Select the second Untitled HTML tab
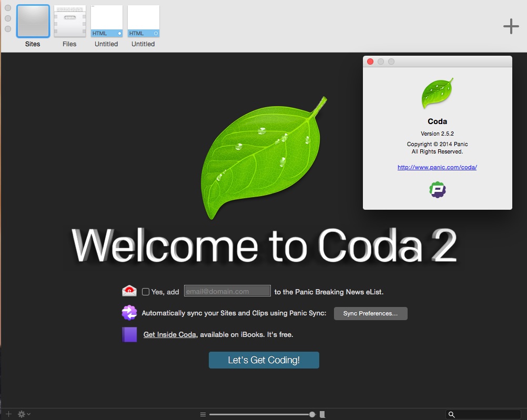 coord(144,21)
